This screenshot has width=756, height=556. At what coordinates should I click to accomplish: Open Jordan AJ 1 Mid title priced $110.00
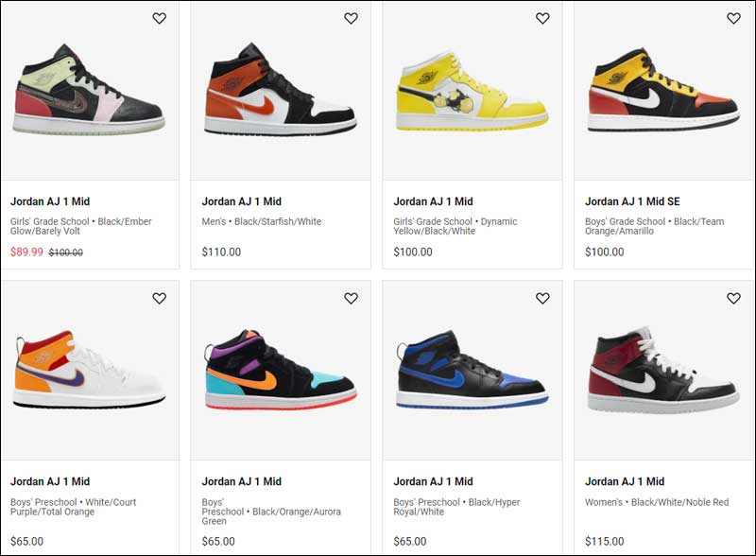242,201
